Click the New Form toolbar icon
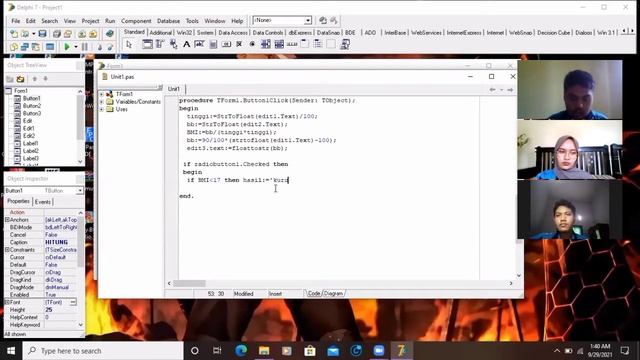Image resolution: width=640 pixels, height=360 pixels. 50,47
